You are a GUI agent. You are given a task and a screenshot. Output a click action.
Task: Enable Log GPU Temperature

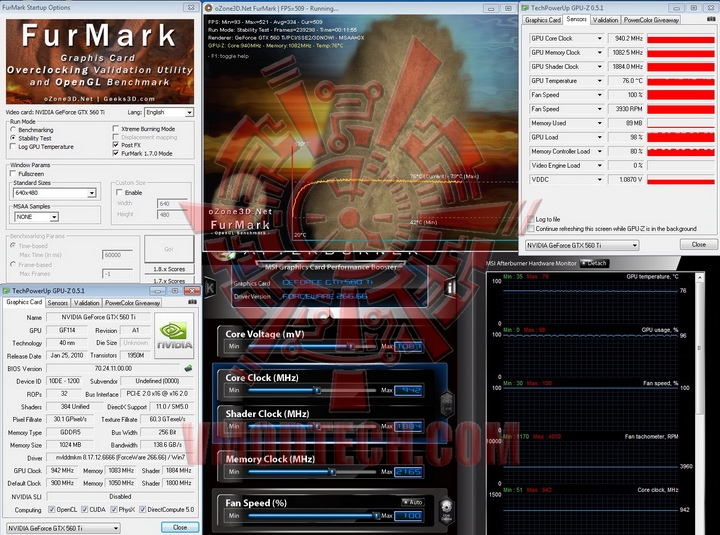coord(13,146)
